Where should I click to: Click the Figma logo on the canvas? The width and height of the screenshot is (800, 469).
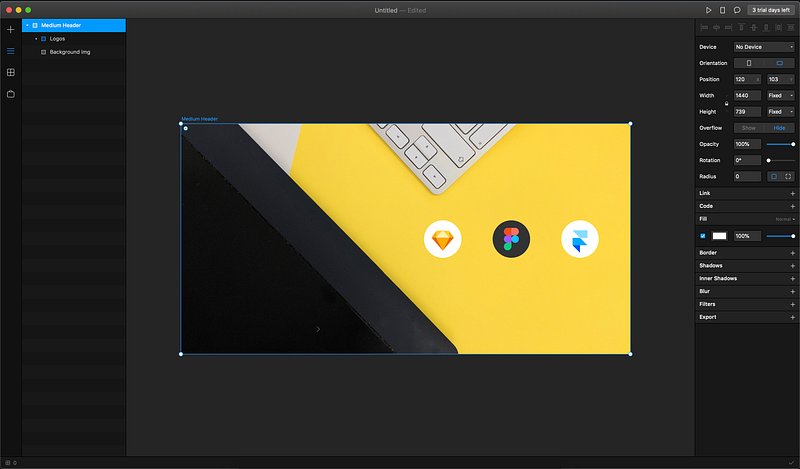[511, 239]
